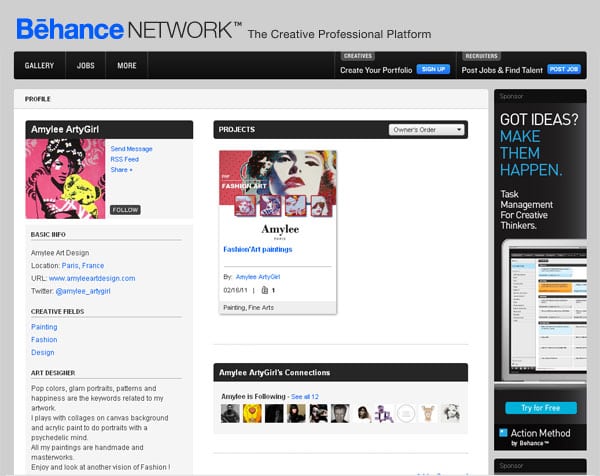The height and width of the screenshot is (476, 600).
Task: Click the 'Create Your Portfolio' text
Action: pos(376,70)
